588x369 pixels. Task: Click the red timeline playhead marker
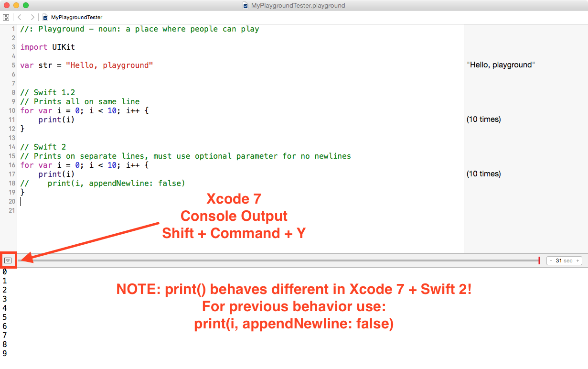[x=539, y=260]
